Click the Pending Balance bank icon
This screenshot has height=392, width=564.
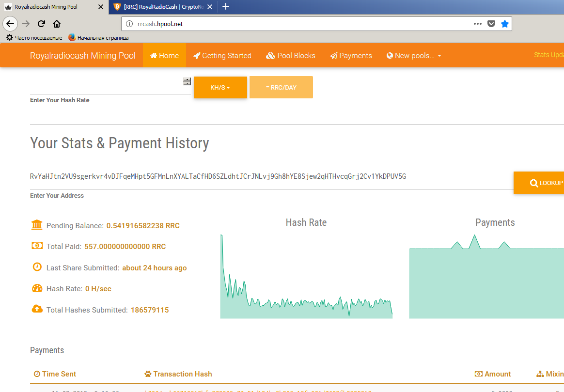[37, 225]
